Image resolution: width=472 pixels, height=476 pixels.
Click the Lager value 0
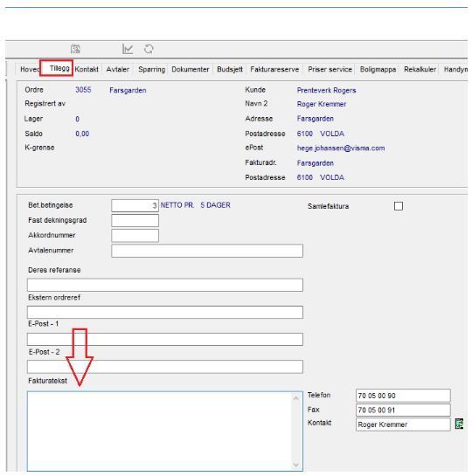click(77, 119)
